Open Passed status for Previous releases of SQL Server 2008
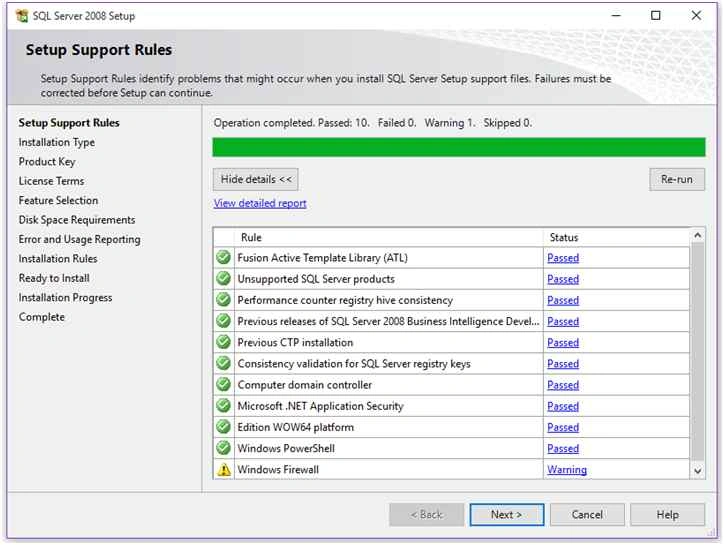This screenshot has width=724, height=545. [563, 321]
